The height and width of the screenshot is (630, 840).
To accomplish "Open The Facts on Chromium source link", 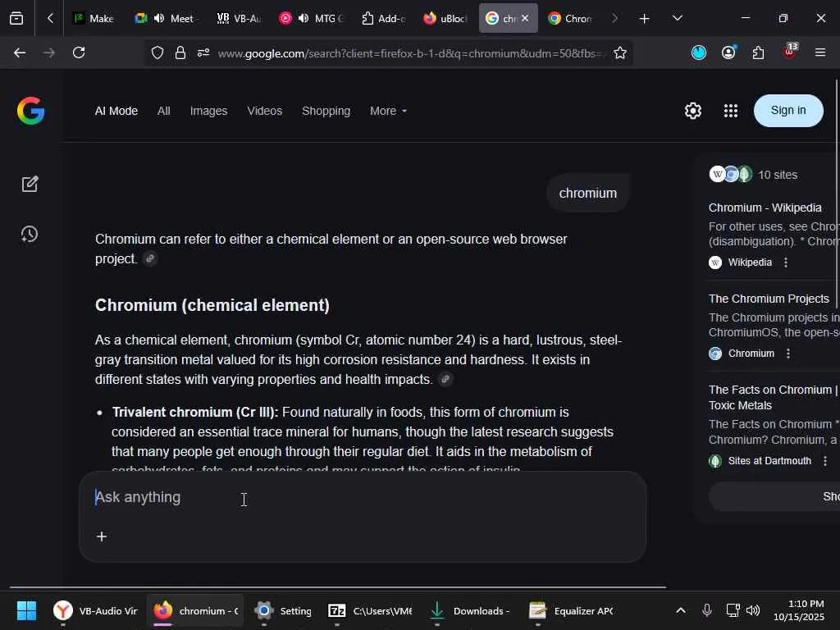I will coord(773,397).
